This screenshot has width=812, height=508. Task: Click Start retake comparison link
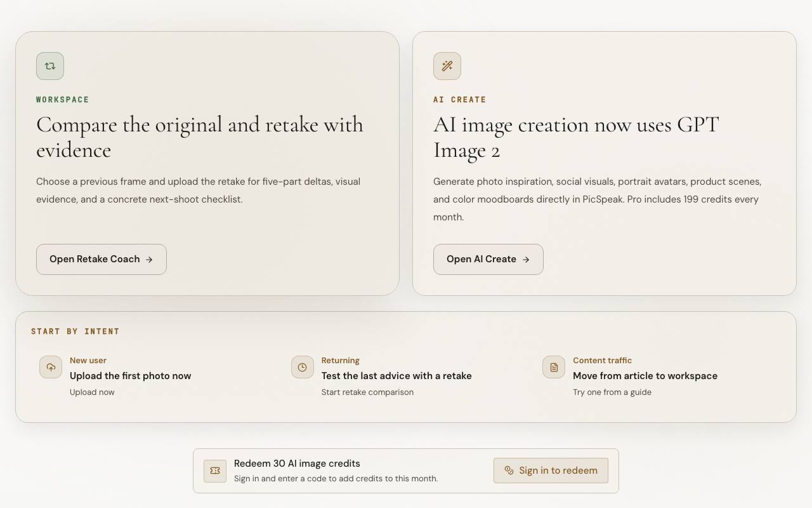tap(367, 392)
